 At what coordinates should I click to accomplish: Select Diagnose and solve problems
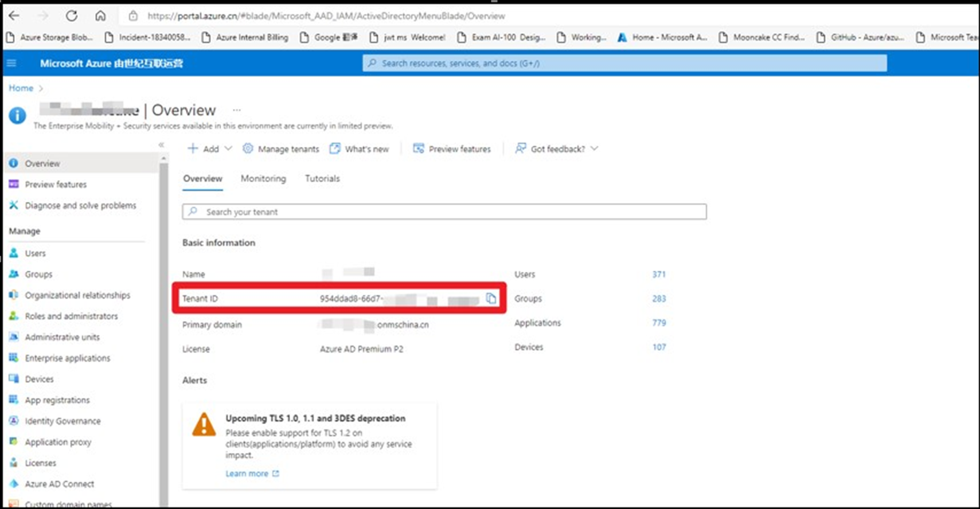[80, 205]
